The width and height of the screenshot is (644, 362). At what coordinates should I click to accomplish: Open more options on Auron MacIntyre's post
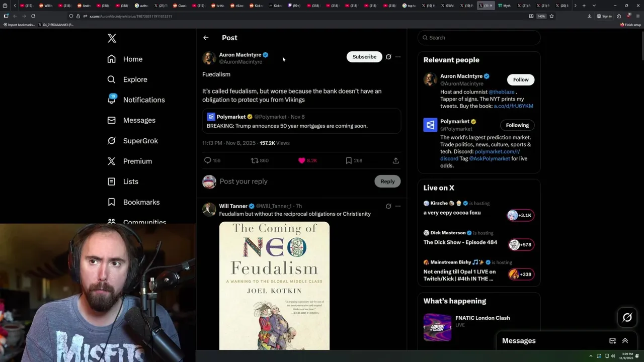398,57
